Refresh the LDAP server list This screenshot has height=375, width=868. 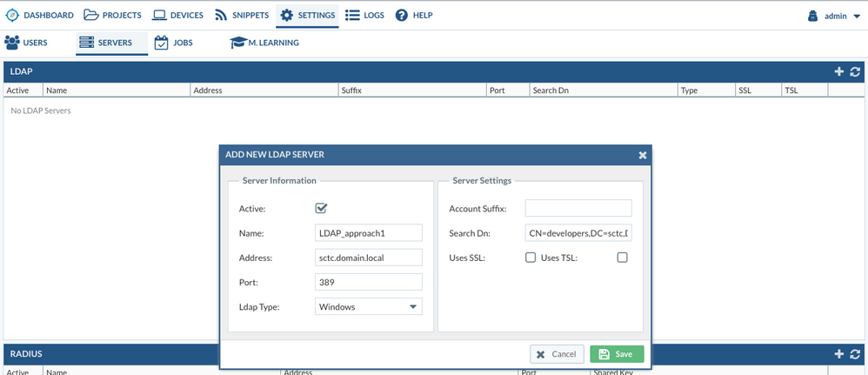[855, 71]
